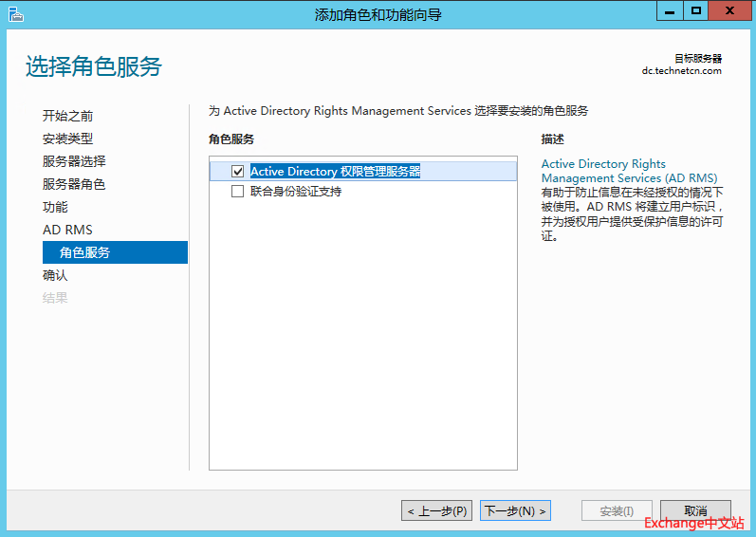
Task: Minimize the Add Roles wizard window
Action: point(670,10)
